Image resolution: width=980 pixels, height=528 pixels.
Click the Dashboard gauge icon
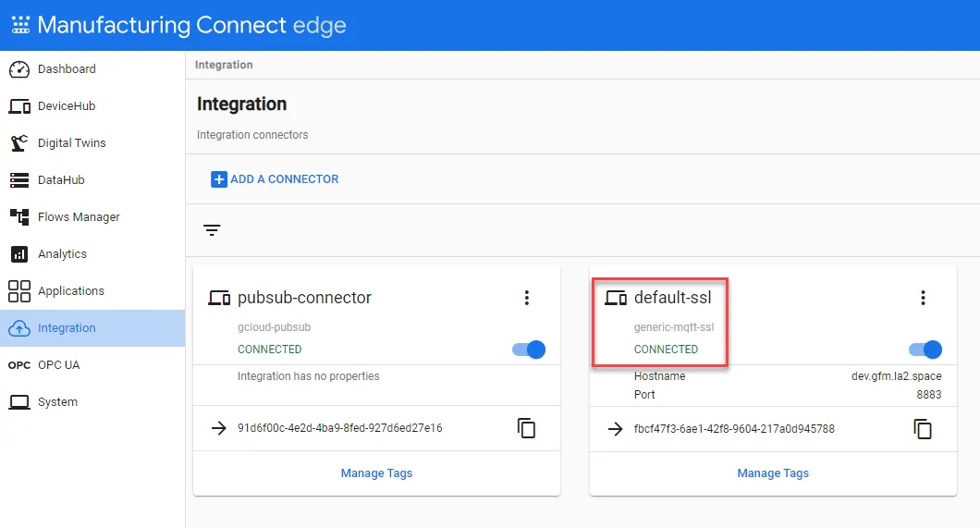click(x=19, y=69)
